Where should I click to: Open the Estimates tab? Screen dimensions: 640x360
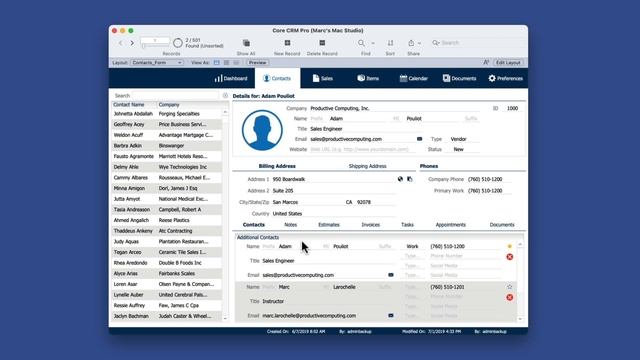(329, 224)
